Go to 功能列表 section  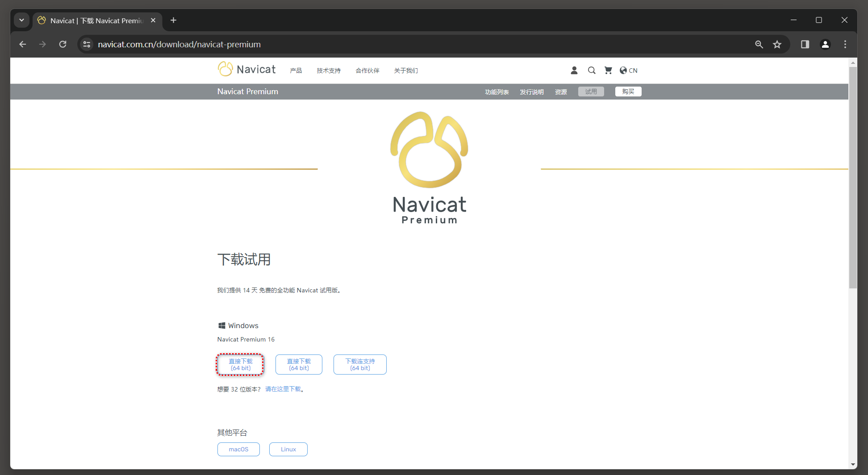[497, 92]
